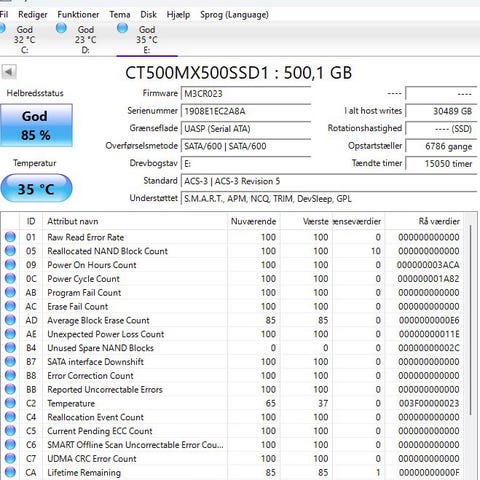
Task: Select the Average Block Erase Count row text
Action: (98, 320)
